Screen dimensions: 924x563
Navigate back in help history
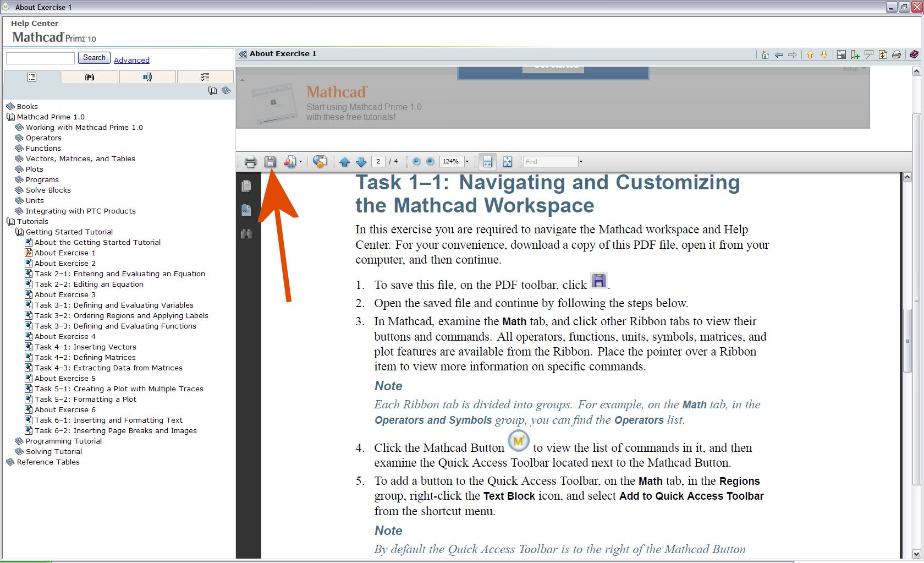click(x=779, y=54)
